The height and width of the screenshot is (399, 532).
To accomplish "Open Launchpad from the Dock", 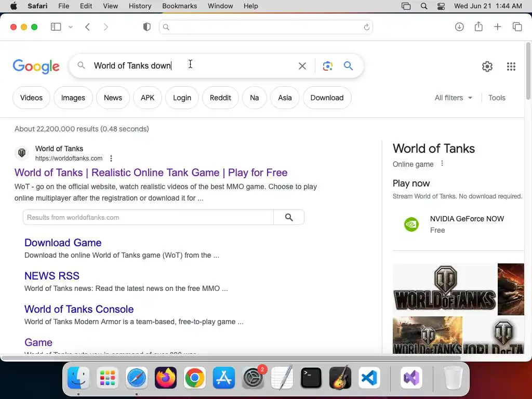I will 108,378.
